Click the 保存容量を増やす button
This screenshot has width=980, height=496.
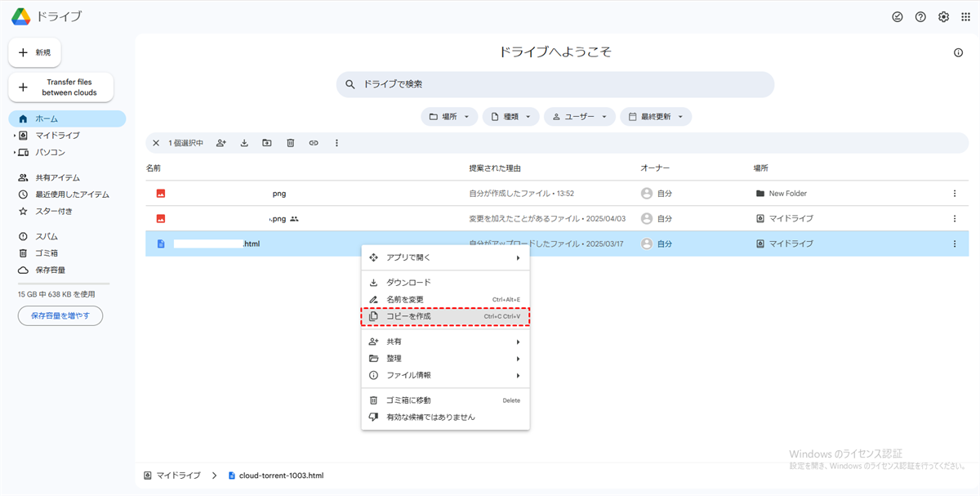pos(60,315)
